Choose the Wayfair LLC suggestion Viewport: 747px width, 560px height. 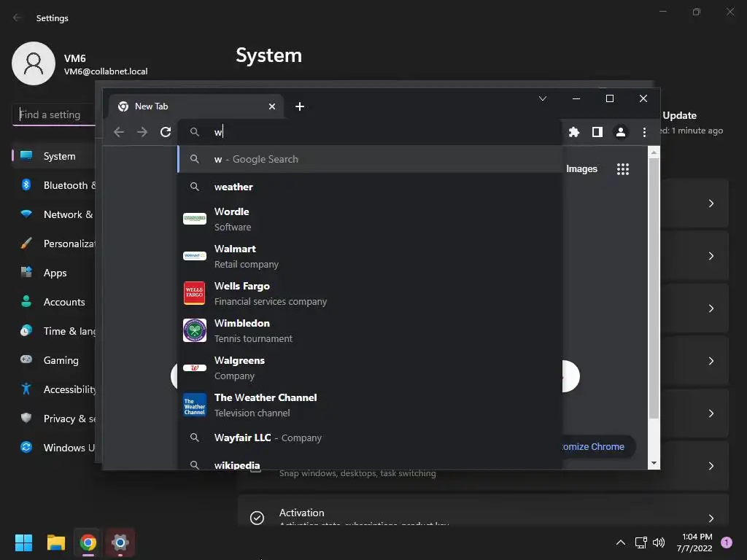pos(370,437)
